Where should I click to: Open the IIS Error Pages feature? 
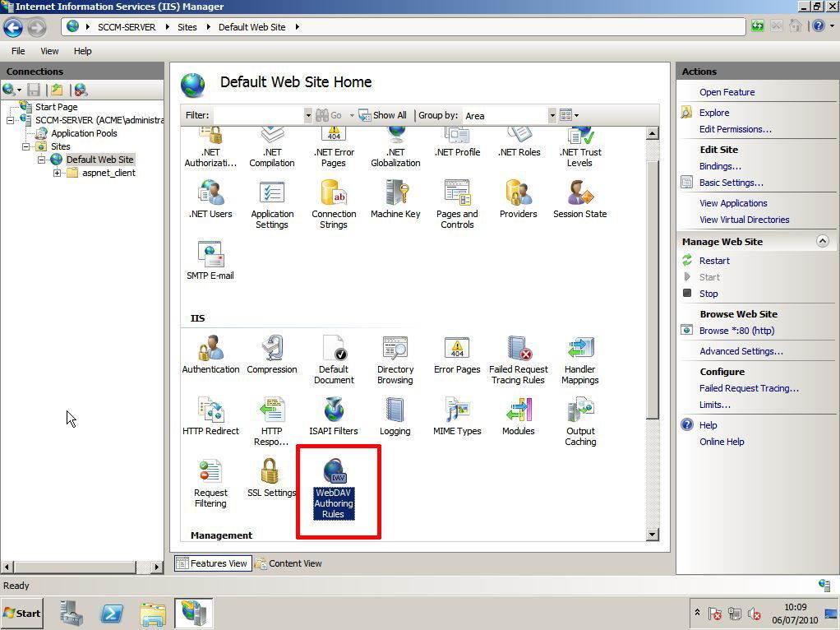tap(457, 354)
